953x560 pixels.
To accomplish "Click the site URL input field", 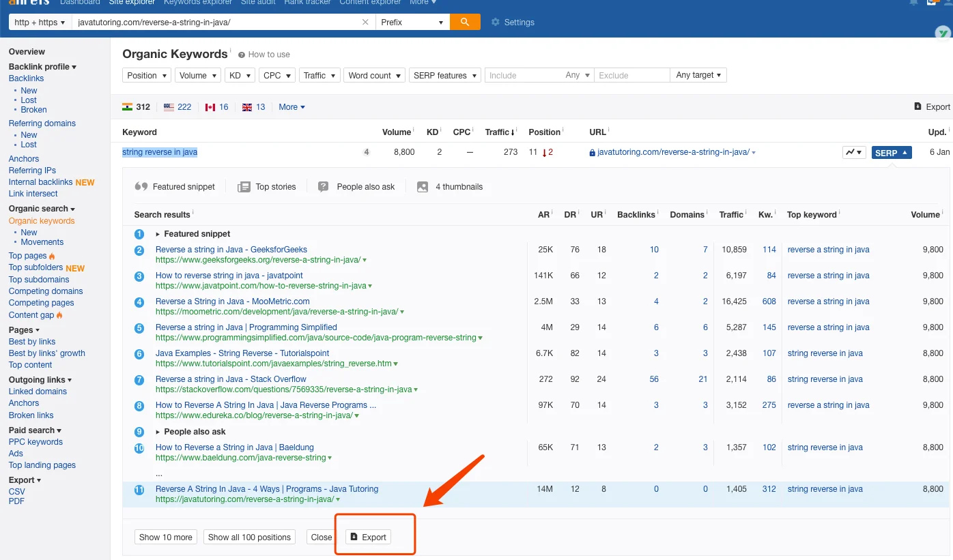I will tap(216, 22).
